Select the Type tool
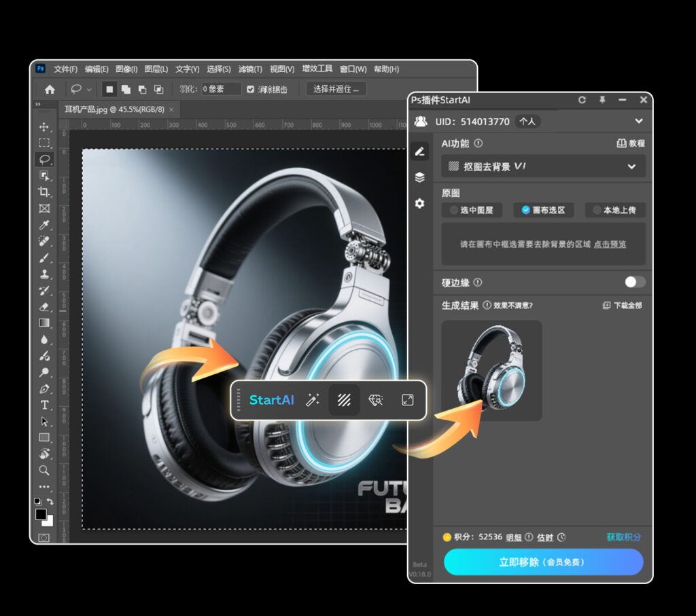Viewport: 696px width, 616px height. pyautogui.click(x=44, y=405)
